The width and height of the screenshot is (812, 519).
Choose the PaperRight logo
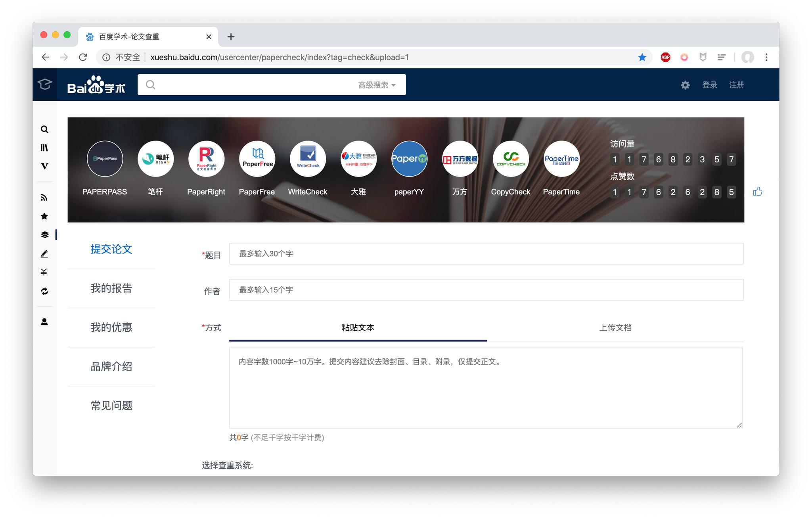(x=206, y=159)
